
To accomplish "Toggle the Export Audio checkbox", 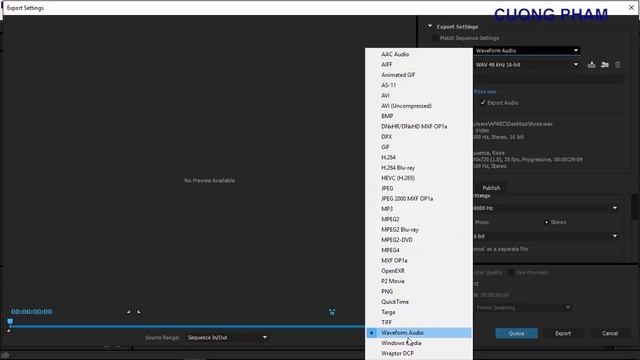I will coord(483,102).
